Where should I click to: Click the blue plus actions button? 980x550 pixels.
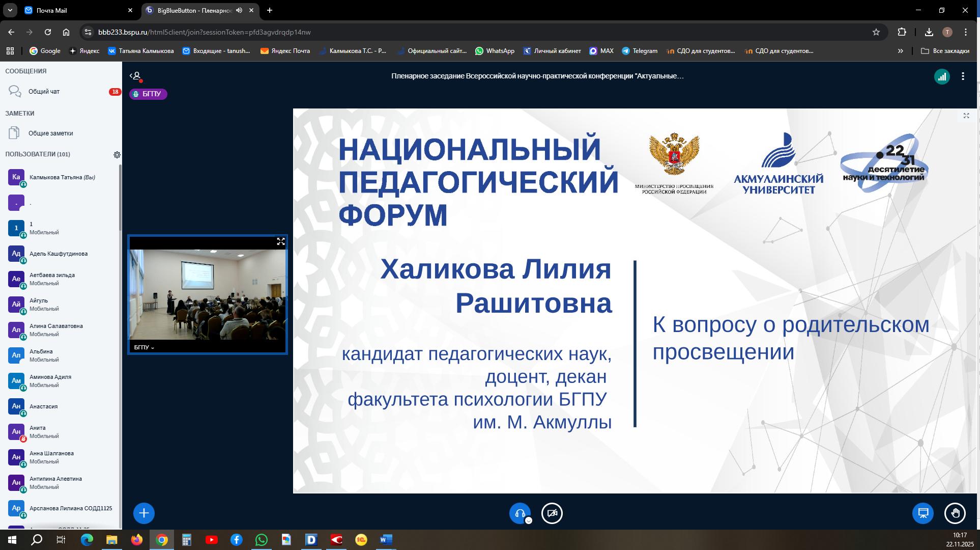tap(144, 513)
